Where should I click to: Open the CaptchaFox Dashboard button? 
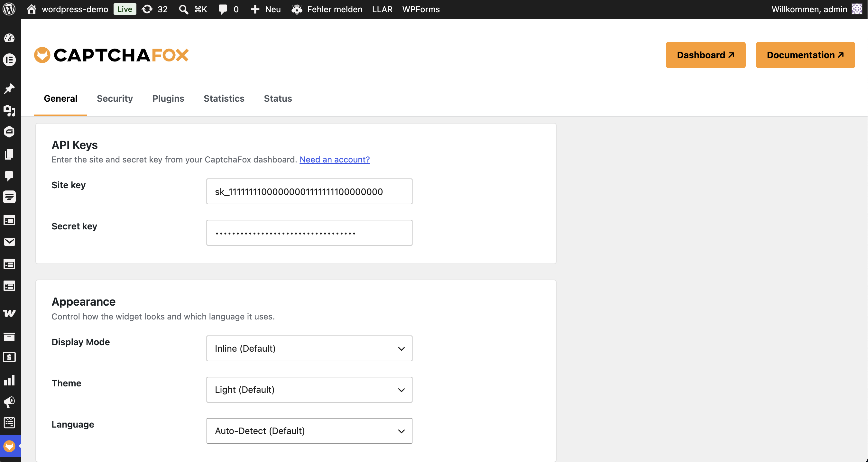(x=706, y=55)
